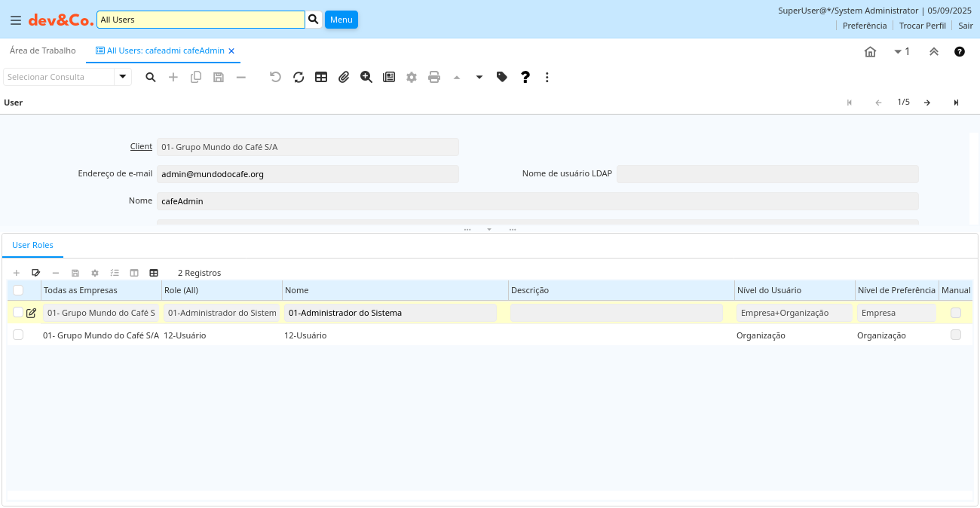The image size is (980, 508).
Task: Click the edit record icon in User Roles toolbar
Action: click(x=35, y=273)
